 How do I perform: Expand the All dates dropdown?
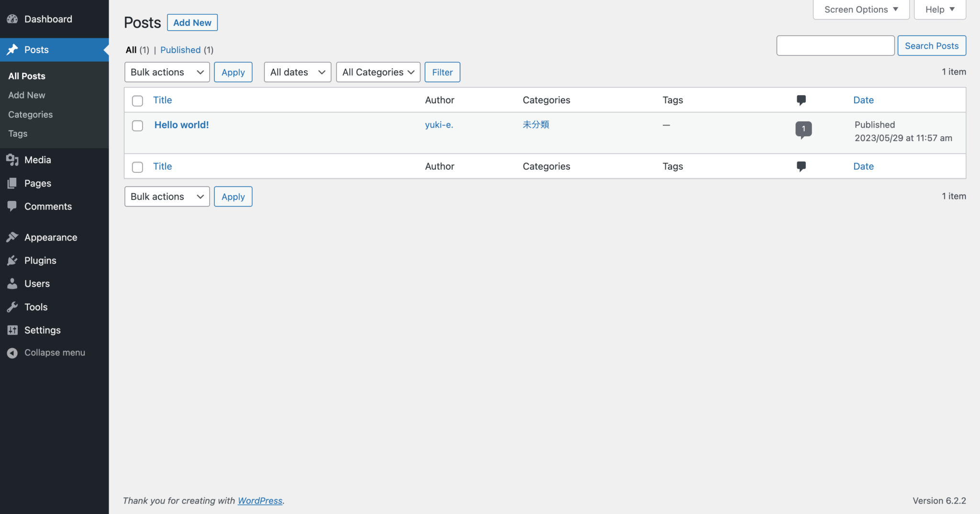tap(297, 72)
